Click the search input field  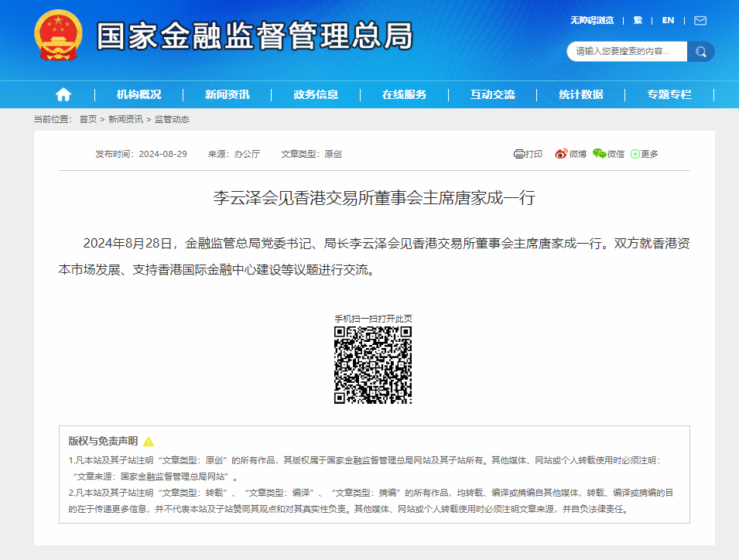(627, 52)
